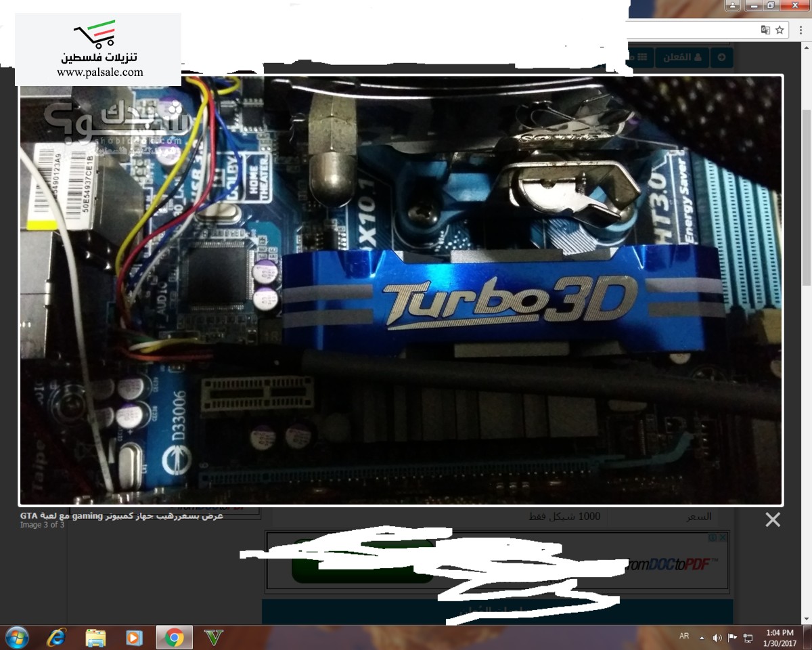The height and width of the screenshot is (650, 812).
Task: Show hidden system tray icons
Action: point(702,637)
